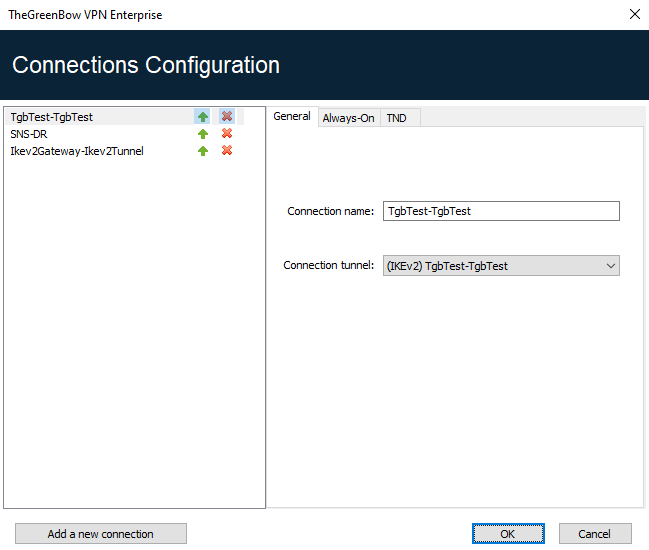The height and width of the screenshot is (550, 649).
Task: Select TgbTest-TgbTest connection entry
Action: (52, 117)
